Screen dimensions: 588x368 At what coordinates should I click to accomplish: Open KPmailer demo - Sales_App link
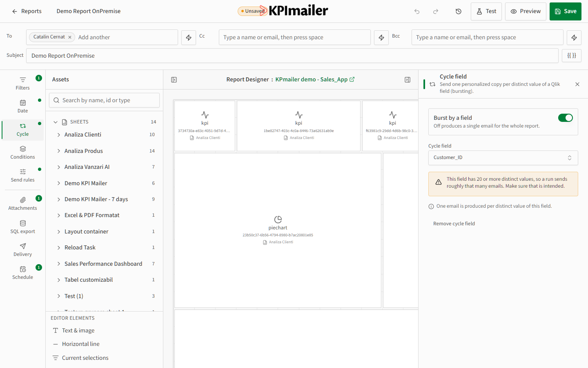click(315, 79)
